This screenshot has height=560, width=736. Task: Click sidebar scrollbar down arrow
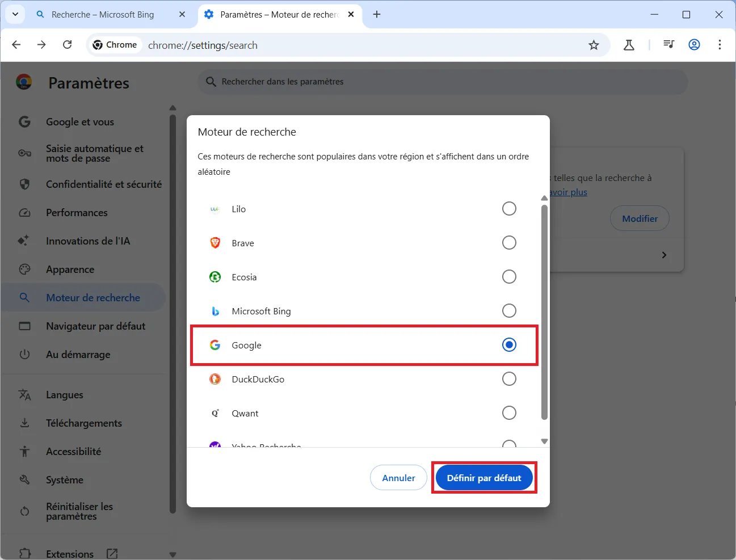pos(173,554)
